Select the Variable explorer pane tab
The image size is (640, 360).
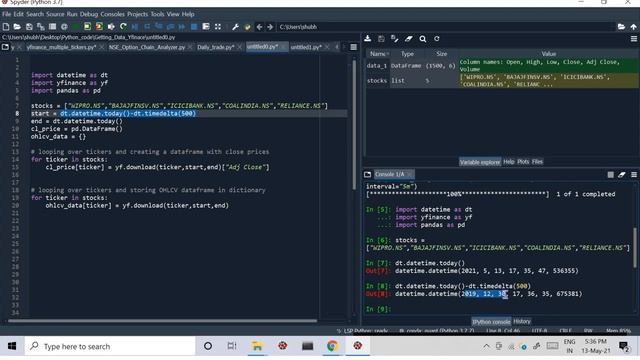[x=480, y=162]
